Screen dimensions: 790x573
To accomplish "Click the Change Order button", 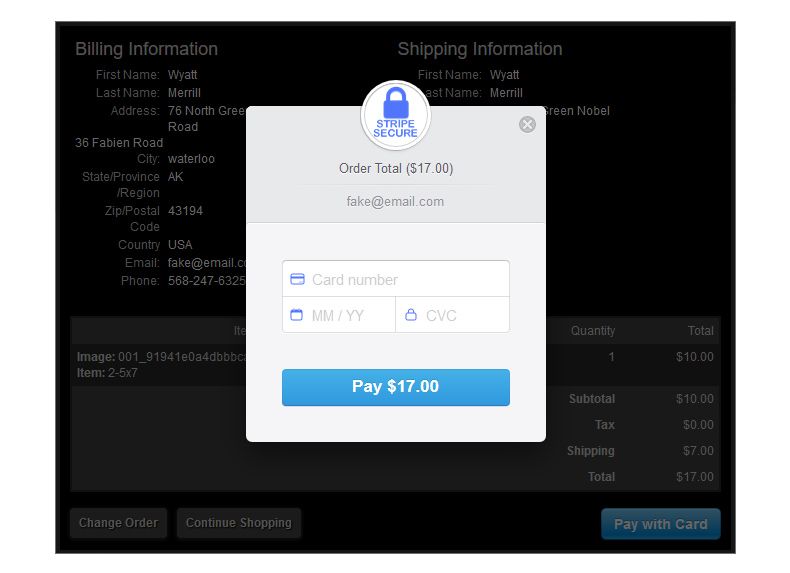I will pos(119,523).
